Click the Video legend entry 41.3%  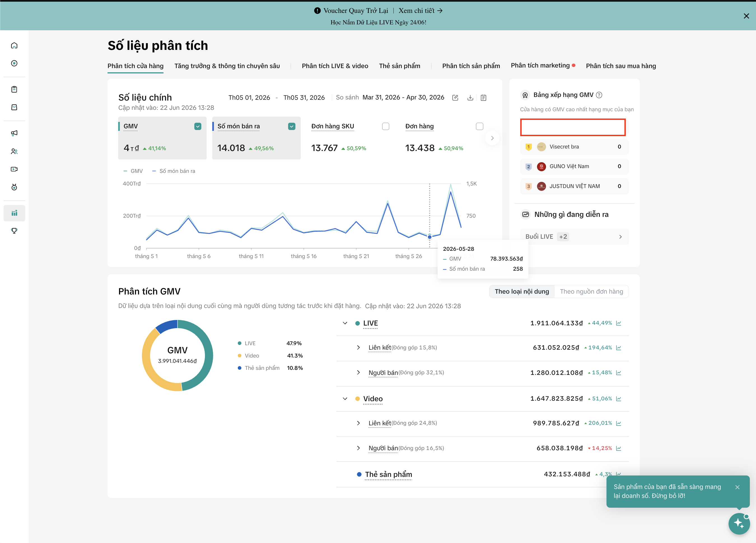click(x=270, y=356)
